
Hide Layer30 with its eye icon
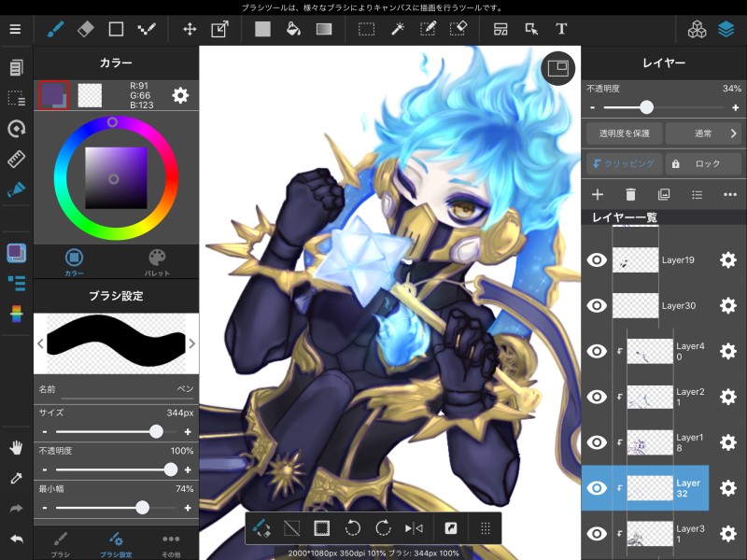[x=597, y=305]
